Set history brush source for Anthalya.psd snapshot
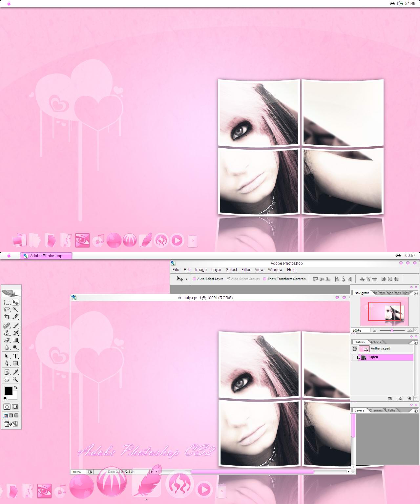420x504 pixels. pos(355,349)
